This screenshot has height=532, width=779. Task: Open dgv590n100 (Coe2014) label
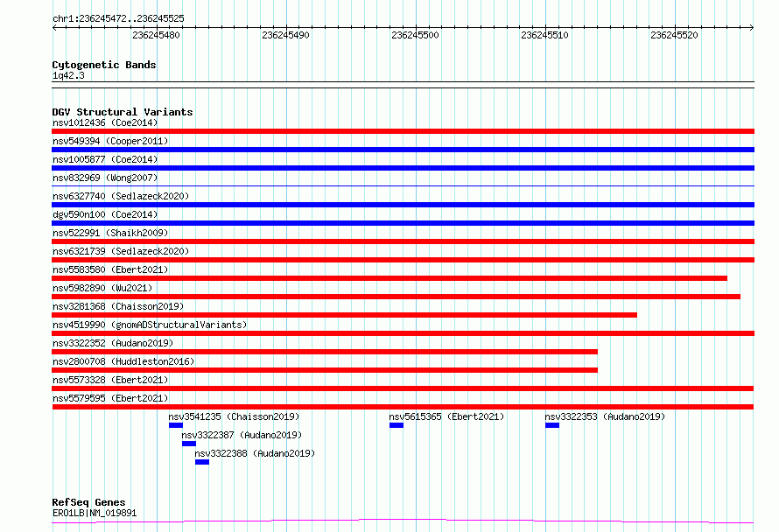point(105,214)
